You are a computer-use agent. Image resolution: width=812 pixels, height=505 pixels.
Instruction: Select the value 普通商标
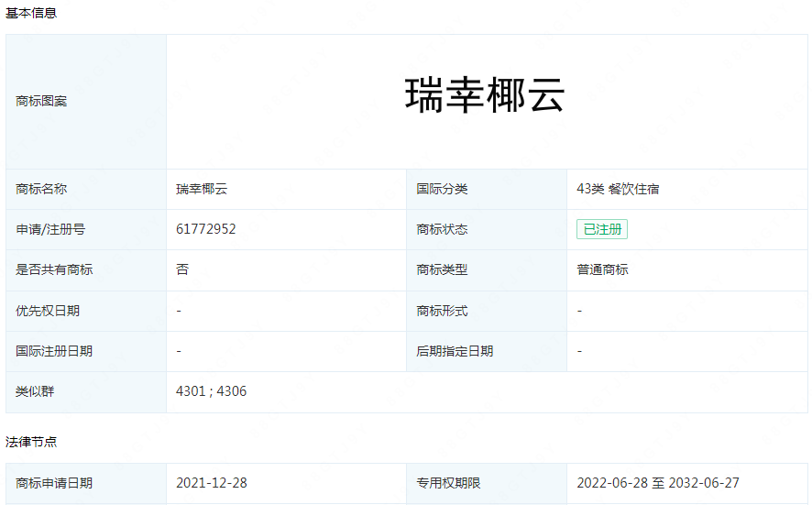click(602, 269)
